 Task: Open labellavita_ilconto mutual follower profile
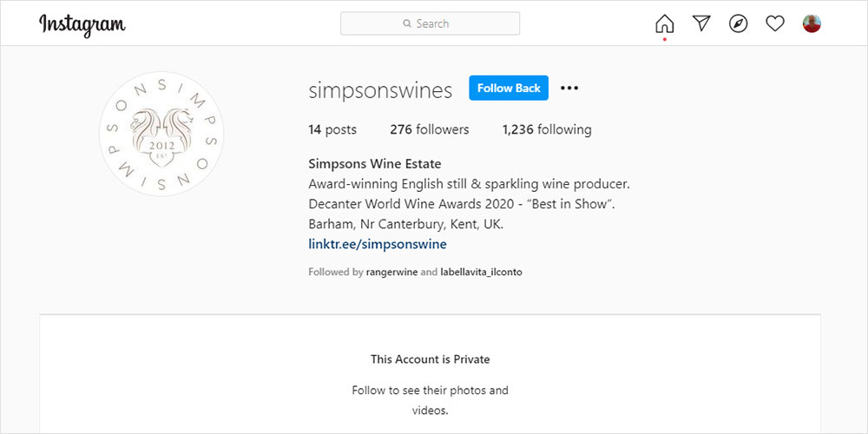point(481,272)
